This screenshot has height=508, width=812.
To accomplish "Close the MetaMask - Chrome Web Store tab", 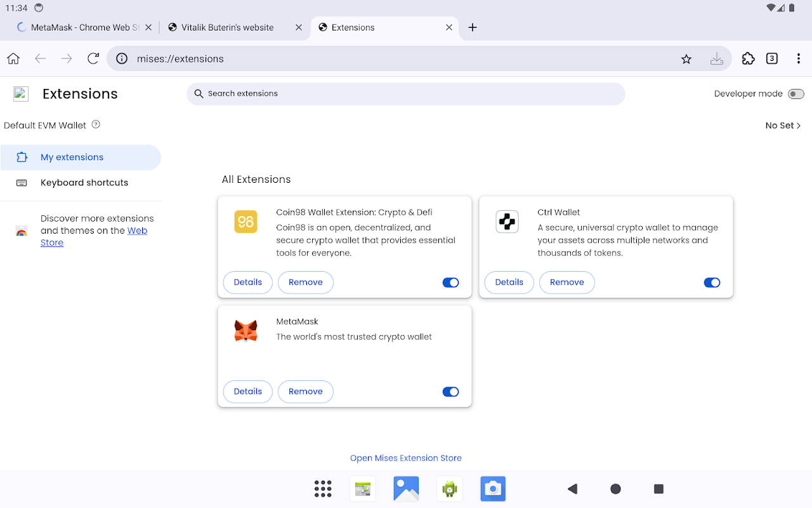I will [148, 27].
